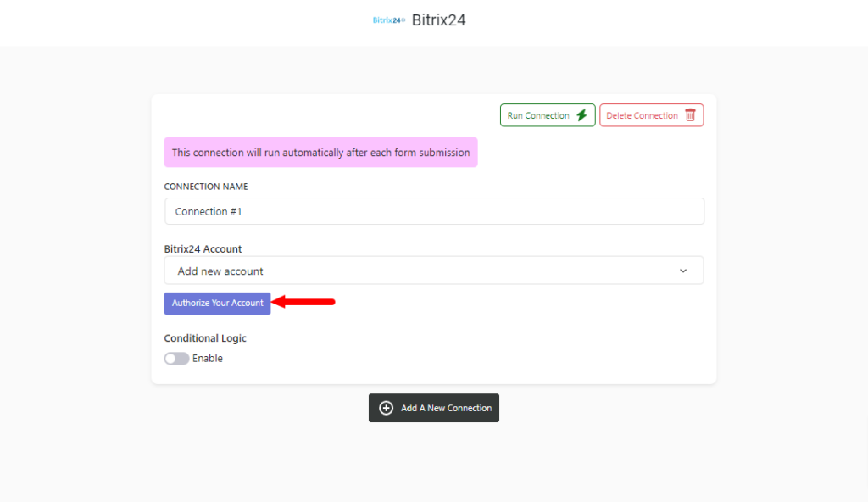Open the Bitrix24 Account dropdown
Screen dimensions: 868x502
coord(434,271)
